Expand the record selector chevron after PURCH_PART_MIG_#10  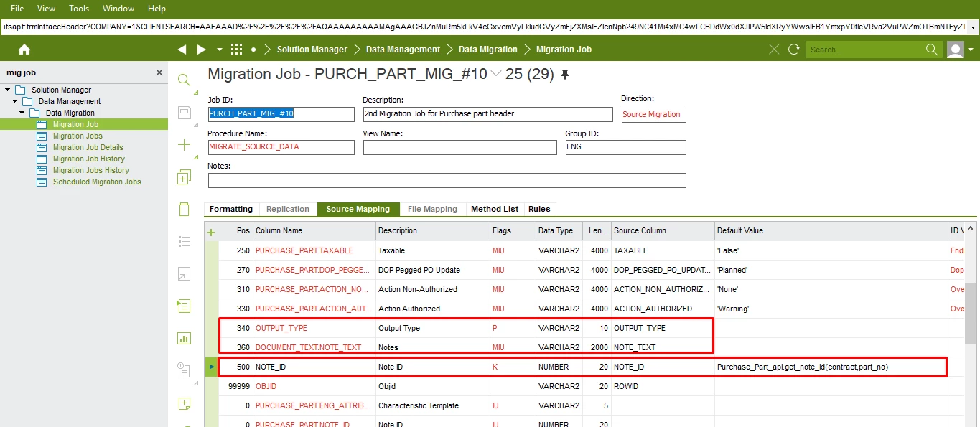click(496, 75)
